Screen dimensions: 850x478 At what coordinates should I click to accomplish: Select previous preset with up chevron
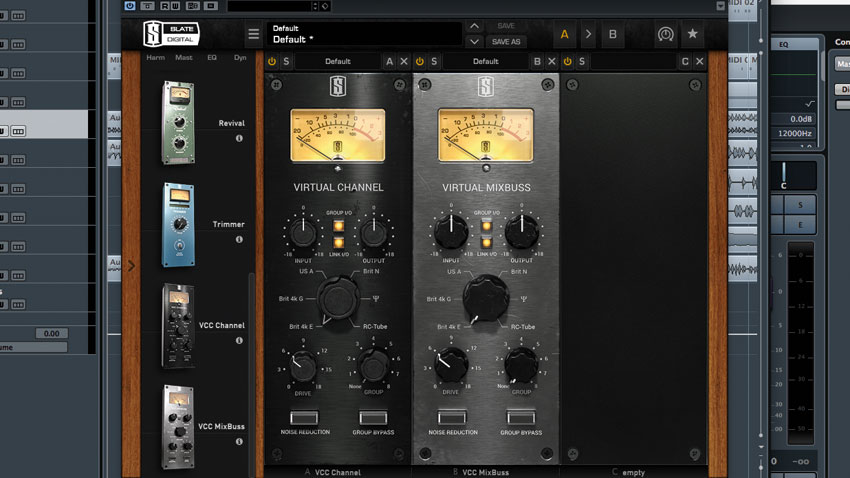click(474, 26)
